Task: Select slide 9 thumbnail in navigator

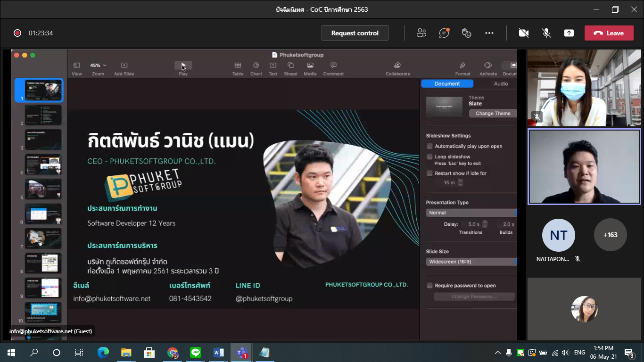Action: click(x=43, y=288)
